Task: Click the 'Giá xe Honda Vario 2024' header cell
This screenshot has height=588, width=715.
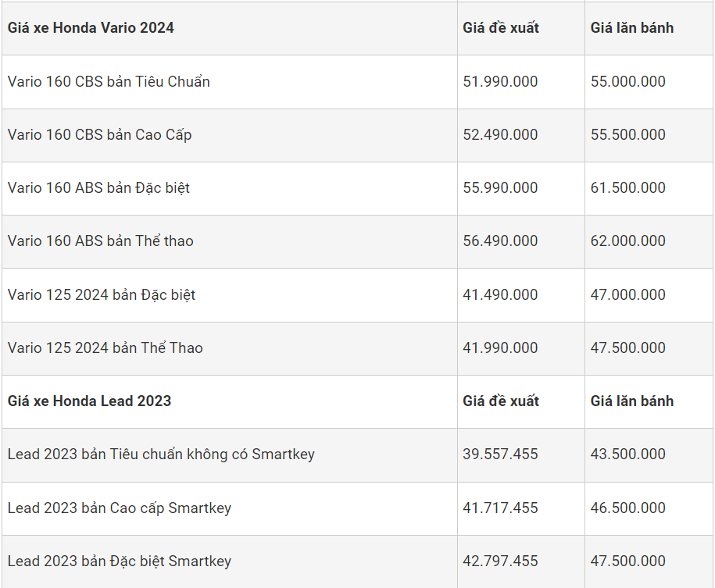Action: 91,28
